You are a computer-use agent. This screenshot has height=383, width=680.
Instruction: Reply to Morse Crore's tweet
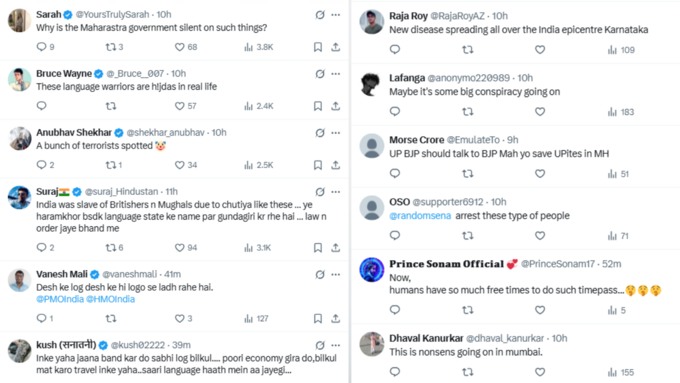coord(395,173)
